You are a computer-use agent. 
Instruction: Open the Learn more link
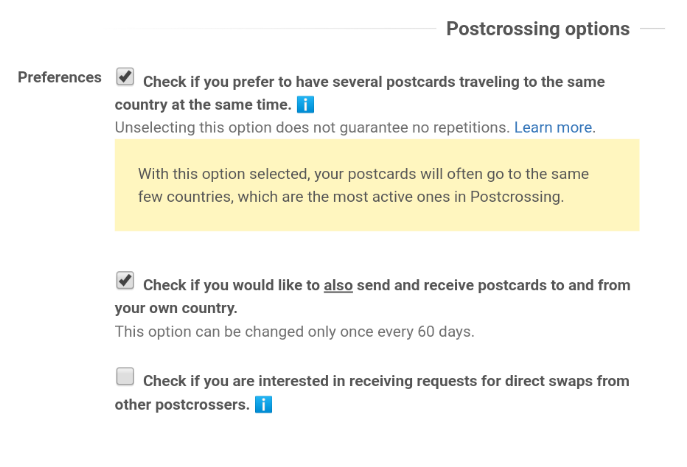coord(553,127)
